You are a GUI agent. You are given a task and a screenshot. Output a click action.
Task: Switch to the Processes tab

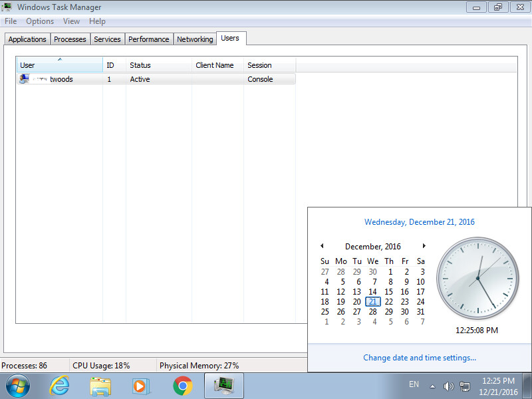70,39
